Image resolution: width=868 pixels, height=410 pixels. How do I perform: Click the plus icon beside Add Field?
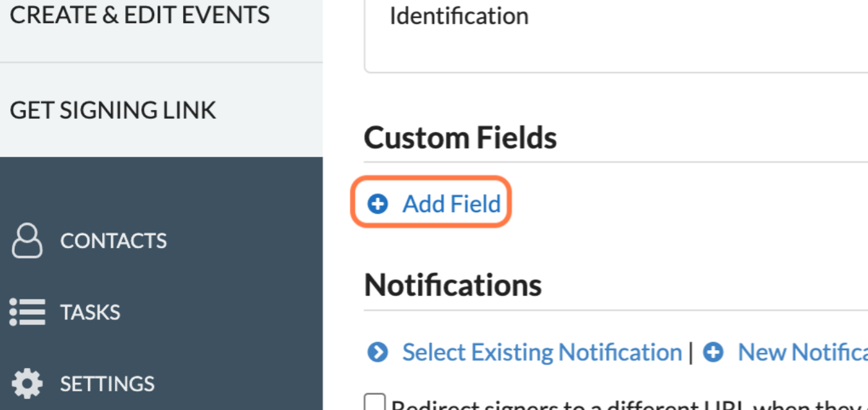point(378,204)
